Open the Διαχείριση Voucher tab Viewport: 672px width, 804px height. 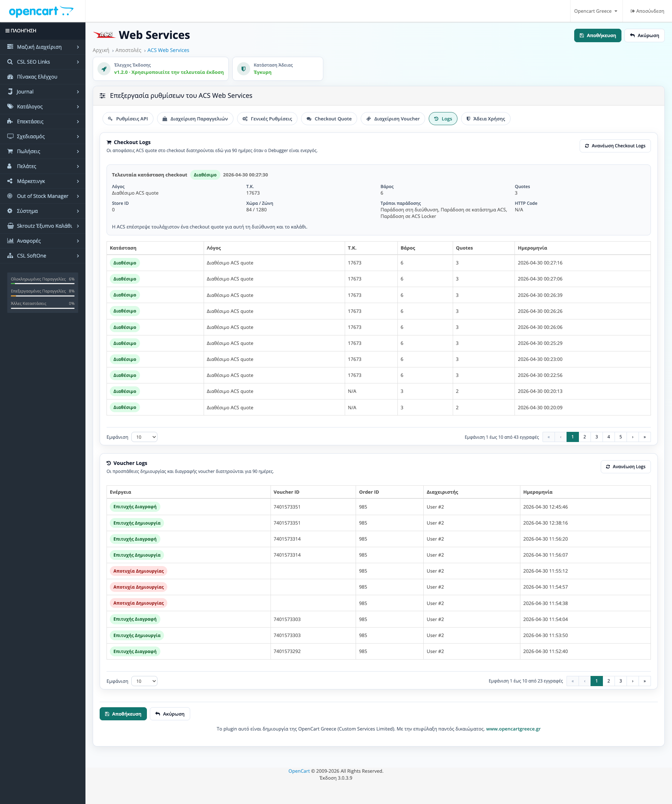coord(393,119)
